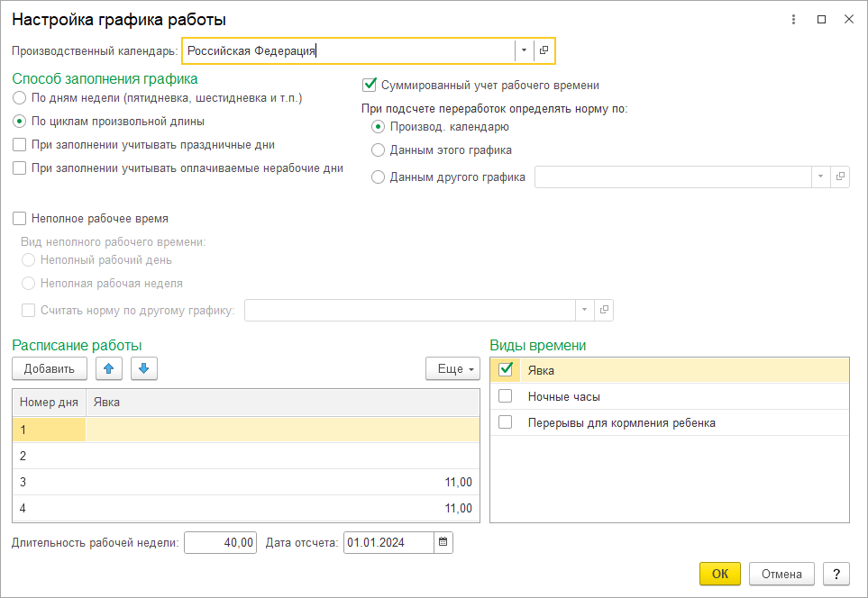This screenshot has height=598, width=868.
Task: Open the Еще dropdown menu
Action: click(x=452, y=368)
